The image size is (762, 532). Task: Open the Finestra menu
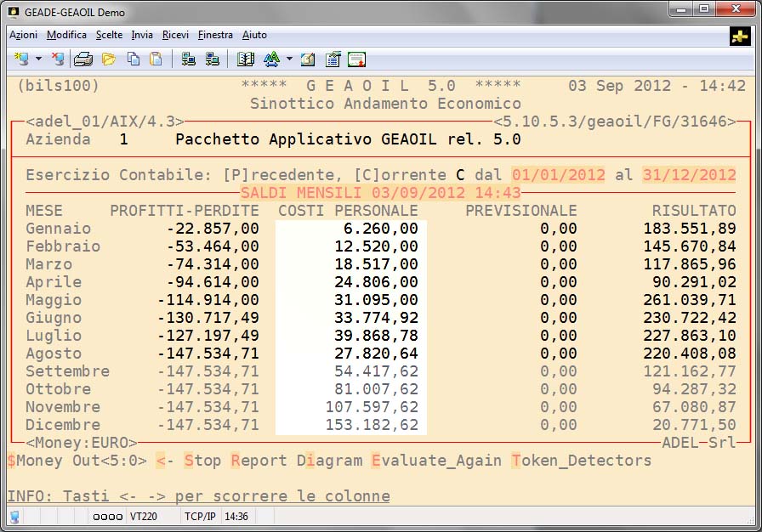pos(215,35)
